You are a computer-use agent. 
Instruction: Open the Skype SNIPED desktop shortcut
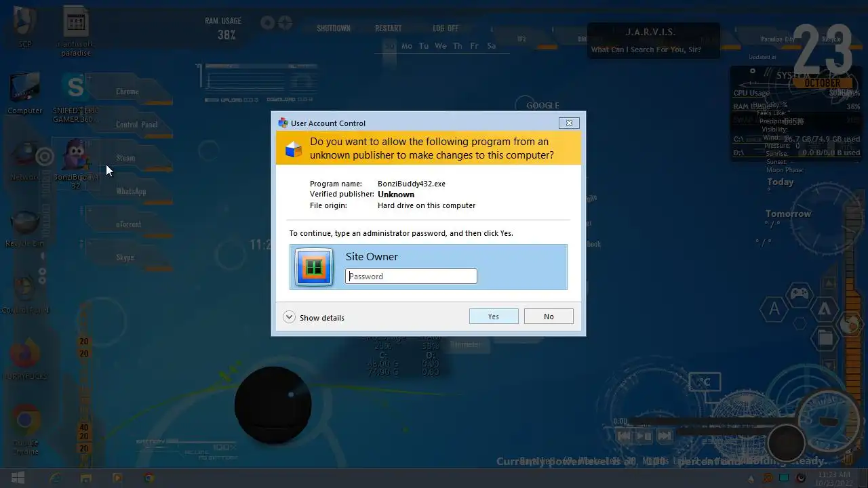tap(76, 98)
